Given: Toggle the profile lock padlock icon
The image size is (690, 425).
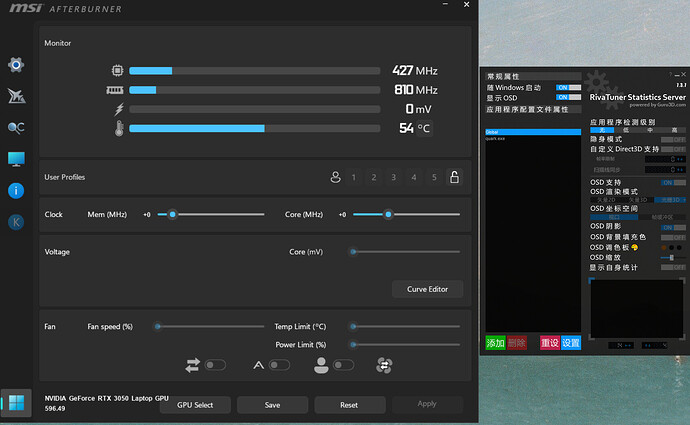Looking at the screenshot, I should point(454,177).
